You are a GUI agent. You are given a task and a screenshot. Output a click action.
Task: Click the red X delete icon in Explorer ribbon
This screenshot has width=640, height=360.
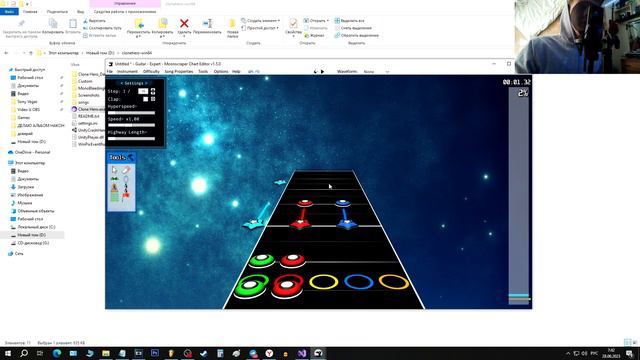[x=184, y=24]
